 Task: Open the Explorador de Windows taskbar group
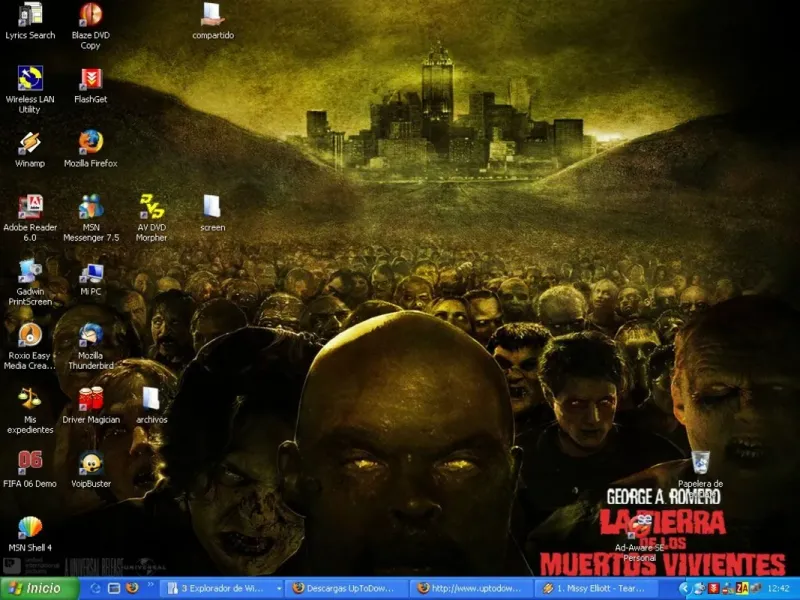(223, 588)
